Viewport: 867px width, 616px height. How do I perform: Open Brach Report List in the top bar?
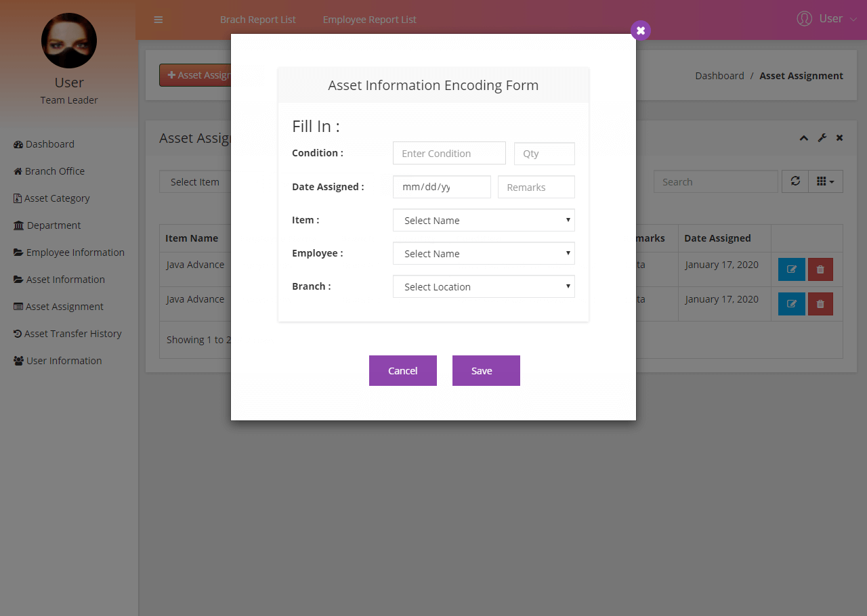click(x=258, y=20)
